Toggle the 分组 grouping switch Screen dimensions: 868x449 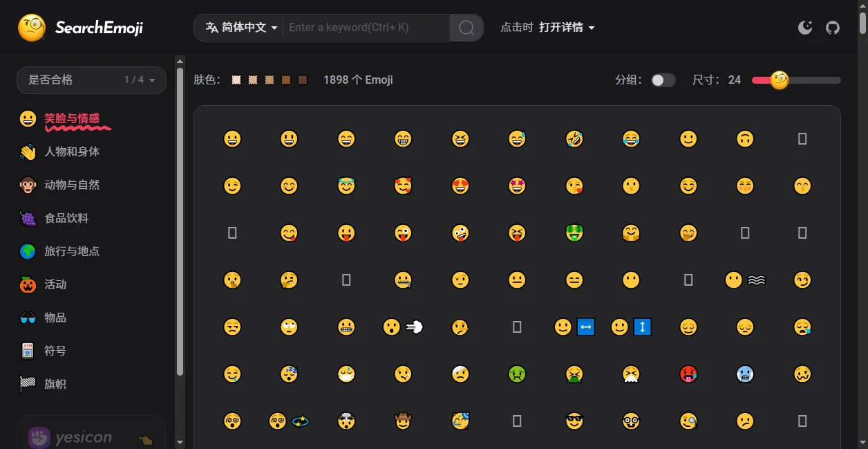pyautogui.click(x=663, y=80)
